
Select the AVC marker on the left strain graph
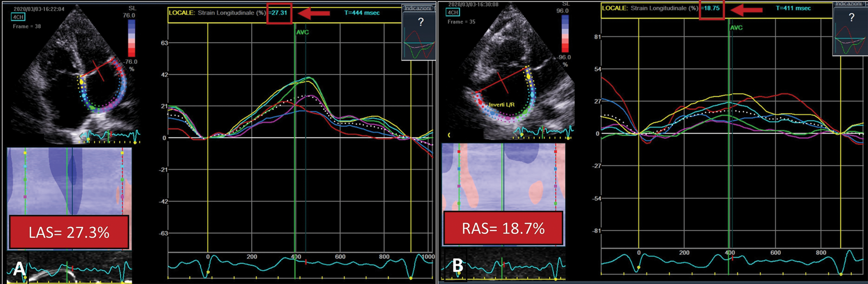(302, 32)
